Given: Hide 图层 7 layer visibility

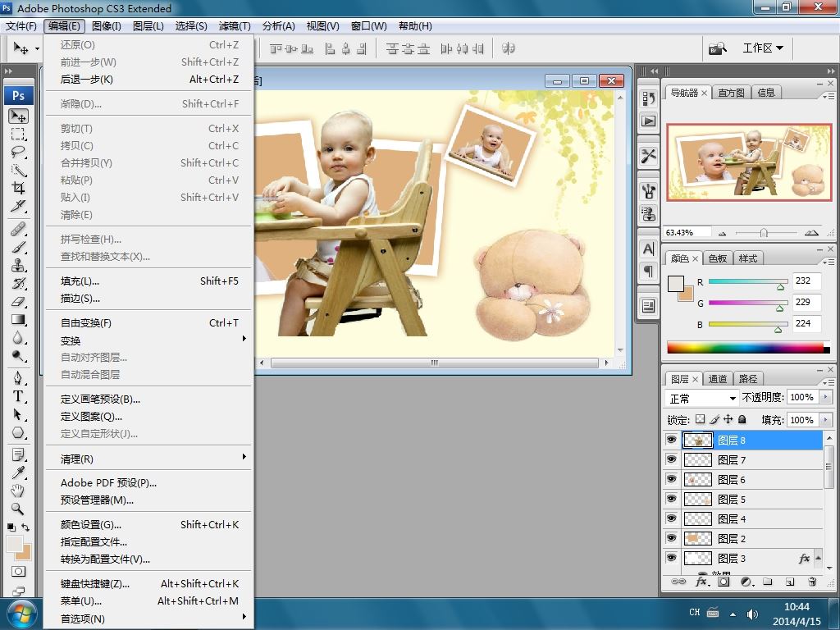Looking at the screenshot, I should [x=671, y=459].
